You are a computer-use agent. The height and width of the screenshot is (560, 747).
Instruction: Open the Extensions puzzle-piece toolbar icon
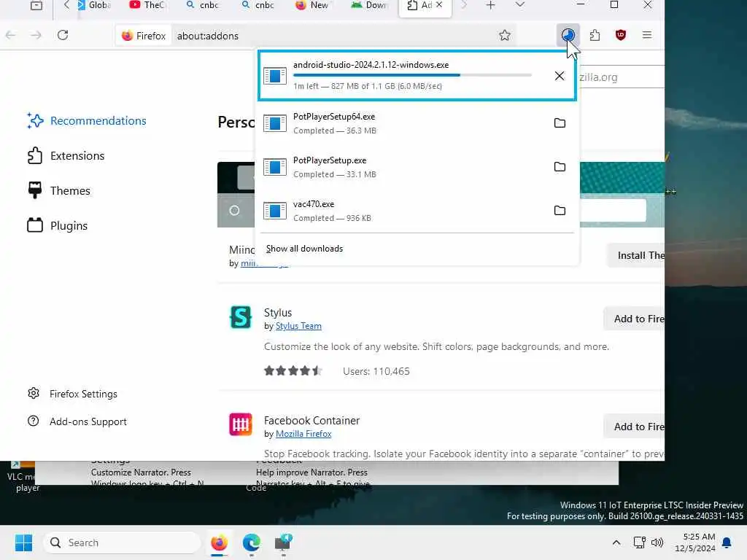[595, 35]
